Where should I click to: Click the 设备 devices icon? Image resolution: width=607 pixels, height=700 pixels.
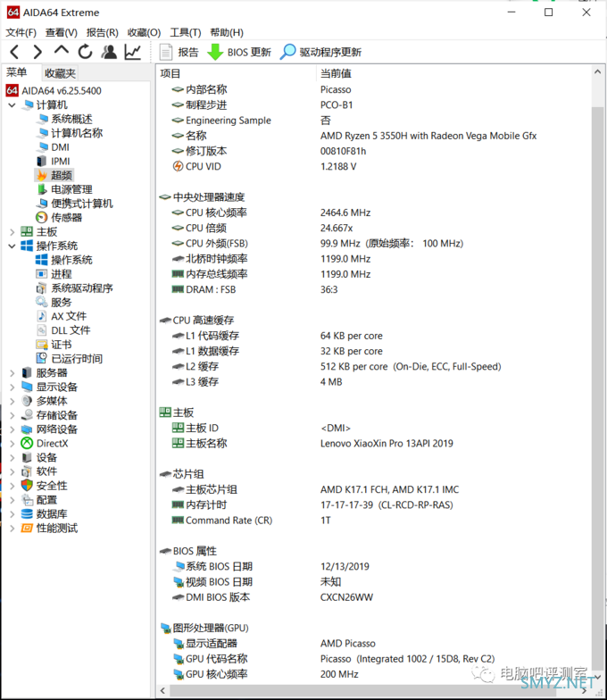[27, 457]
